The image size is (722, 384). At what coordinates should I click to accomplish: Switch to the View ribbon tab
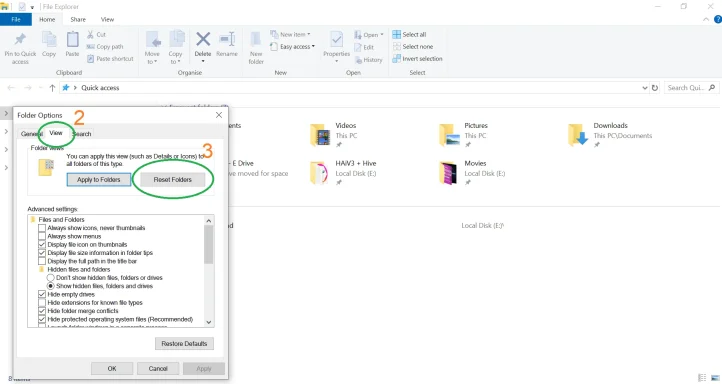pos(107,19)
